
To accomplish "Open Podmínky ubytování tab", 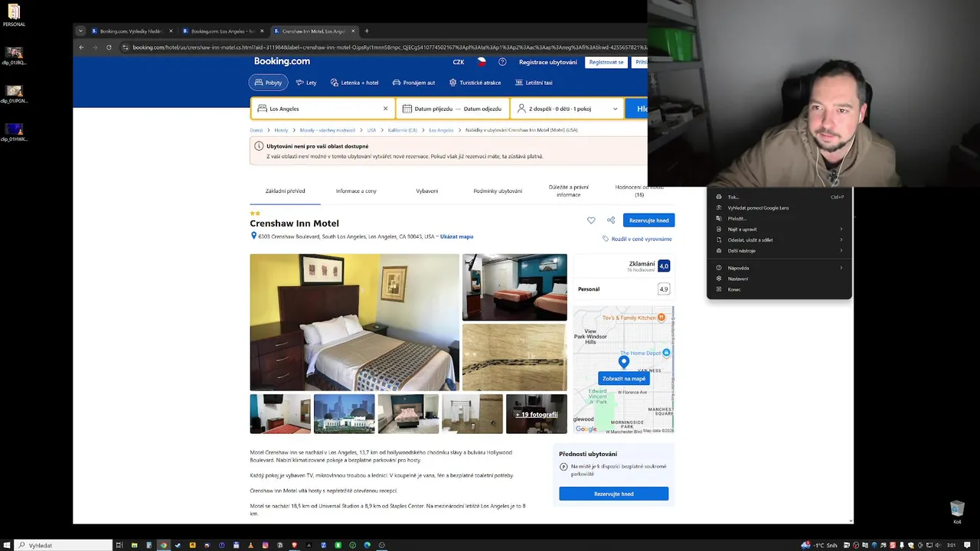I will coord(498,191).
